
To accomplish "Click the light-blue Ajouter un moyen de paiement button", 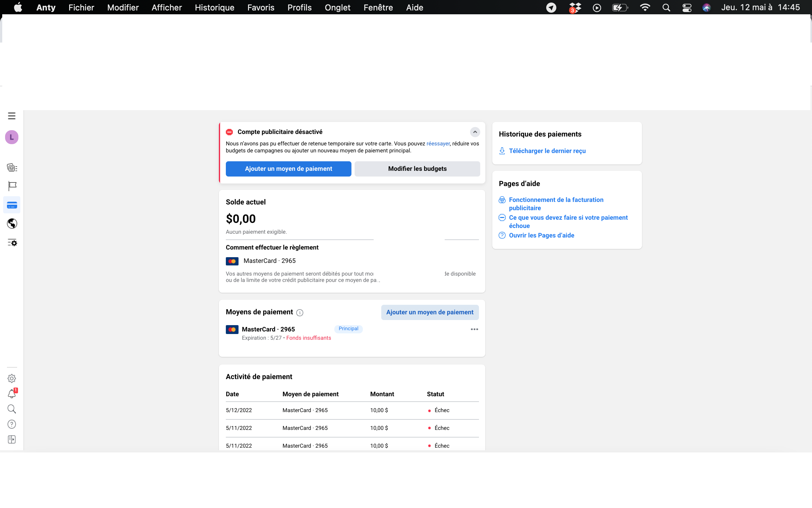I will coord(430,312).
